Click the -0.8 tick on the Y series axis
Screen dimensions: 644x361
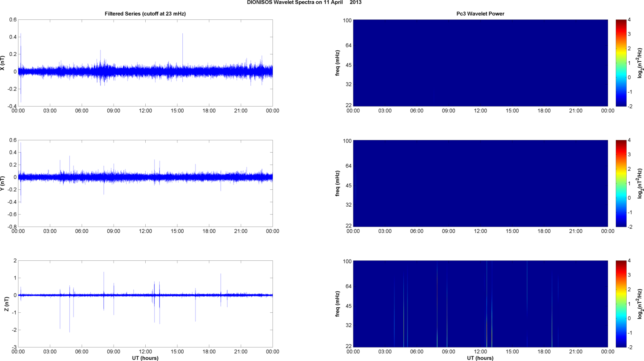pos(12,227)
